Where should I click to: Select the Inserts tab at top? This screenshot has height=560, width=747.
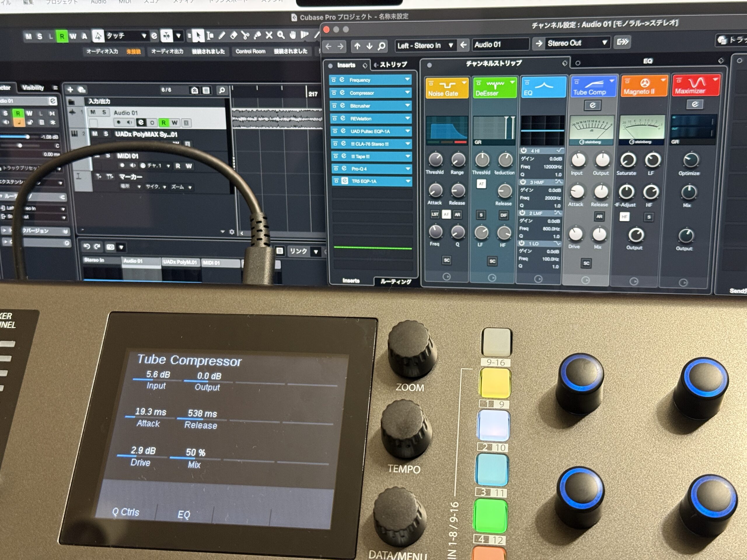point(346,65)
